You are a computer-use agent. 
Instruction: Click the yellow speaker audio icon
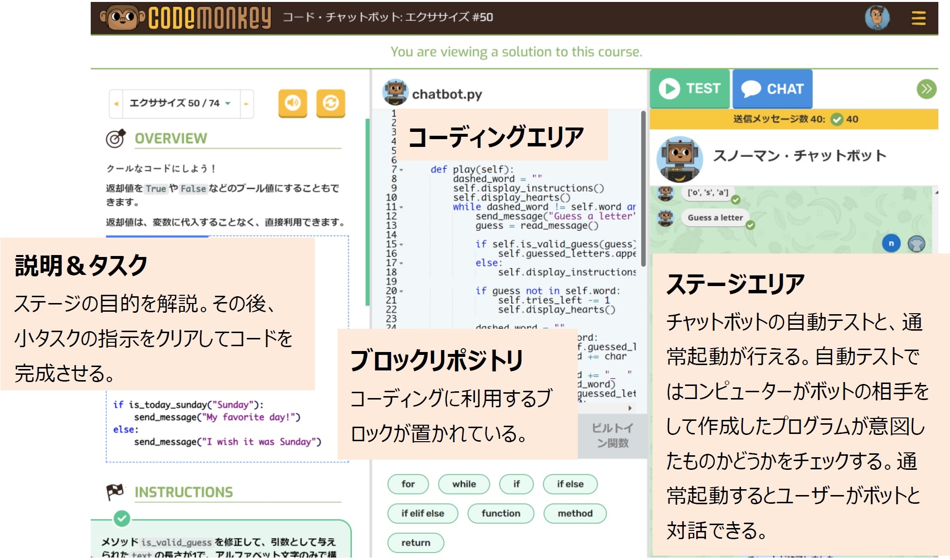pyautogui.click(x=293, y=103)
